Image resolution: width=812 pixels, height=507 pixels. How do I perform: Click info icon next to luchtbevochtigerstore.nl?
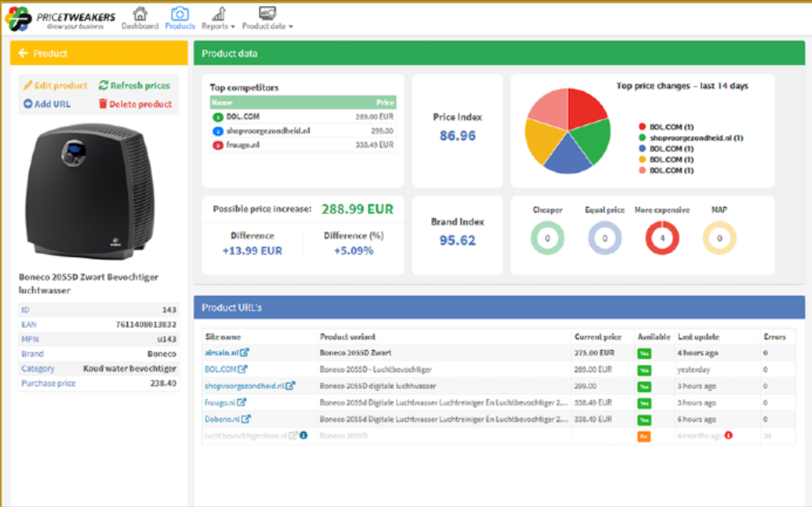[x=304, y=435]
